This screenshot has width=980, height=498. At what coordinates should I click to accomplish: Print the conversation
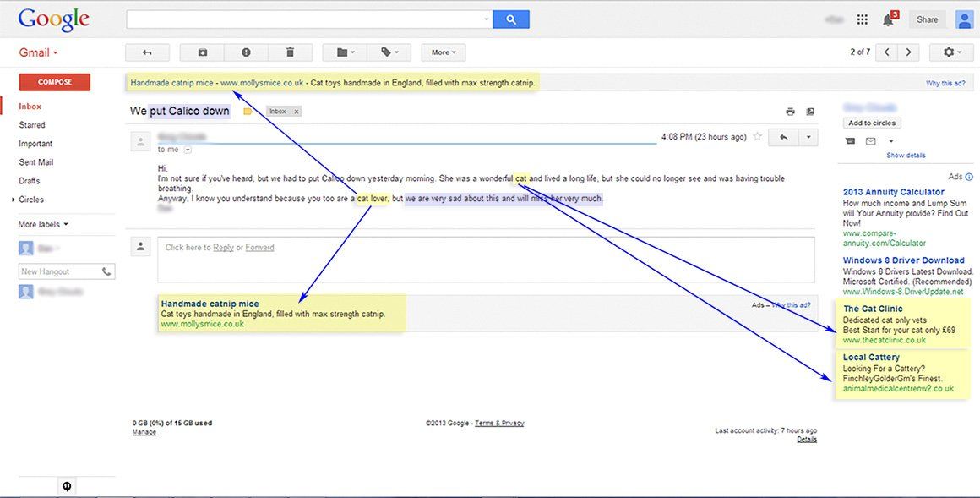[x=789, y=111]
